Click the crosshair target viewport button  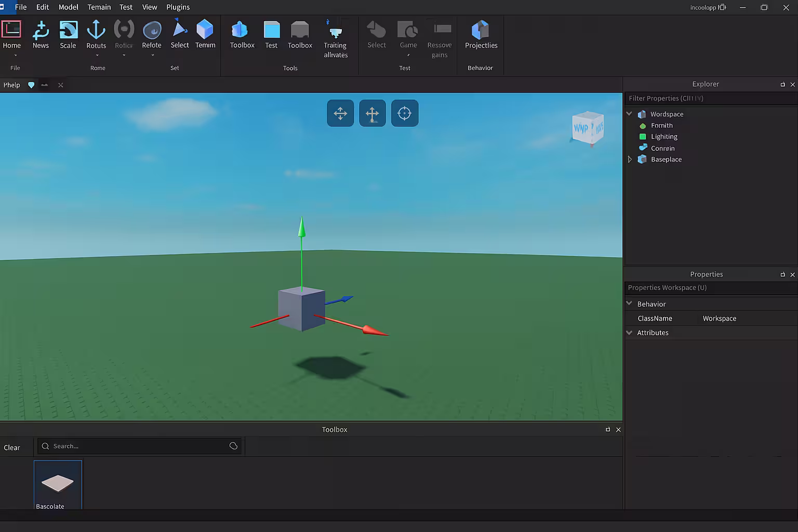coord(405,113)
